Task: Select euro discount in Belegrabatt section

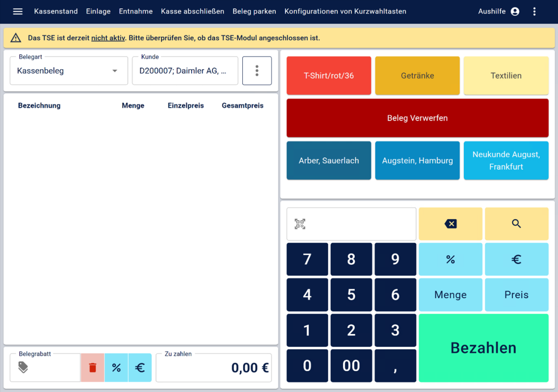Action: [x=140, y=368]
